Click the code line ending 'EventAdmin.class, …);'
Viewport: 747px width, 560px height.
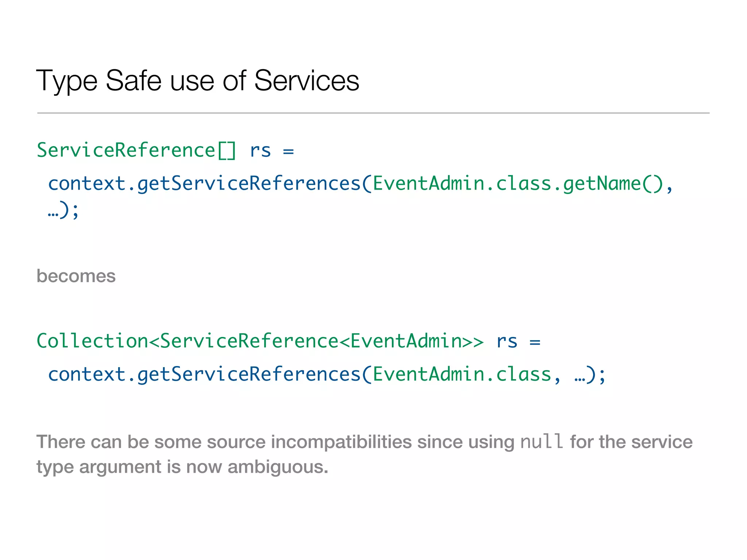tap(327, 374)
